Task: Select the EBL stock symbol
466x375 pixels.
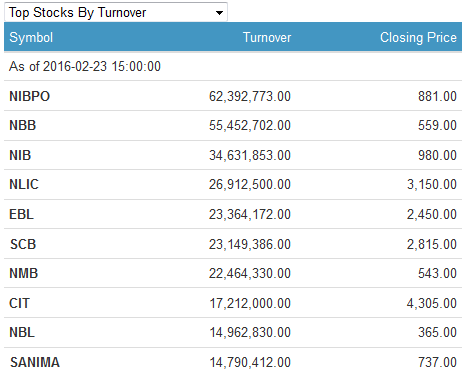Action: pos(21,214)
